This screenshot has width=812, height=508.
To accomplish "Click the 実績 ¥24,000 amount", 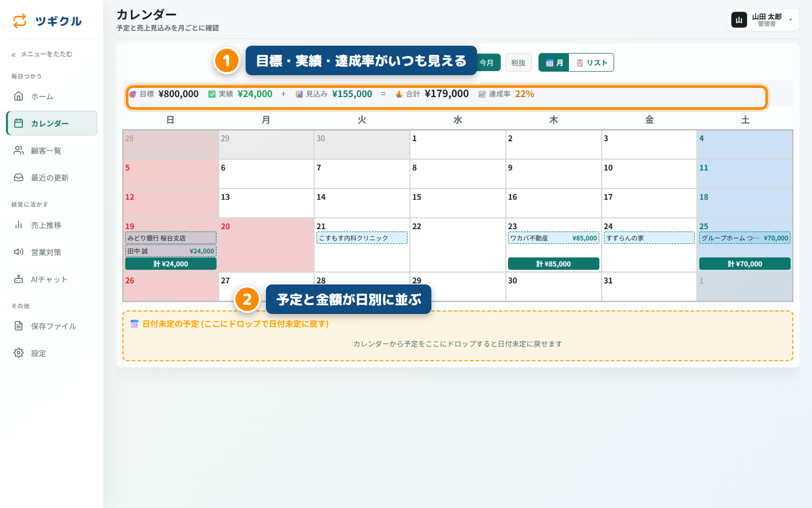I will (255, 94).
